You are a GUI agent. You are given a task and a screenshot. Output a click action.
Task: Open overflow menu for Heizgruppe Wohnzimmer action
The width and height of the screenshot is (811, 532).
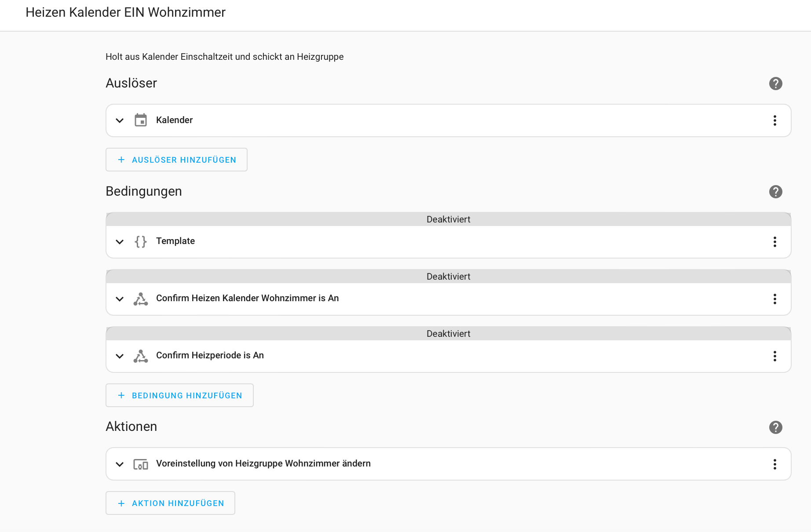[x=774, y=464]
